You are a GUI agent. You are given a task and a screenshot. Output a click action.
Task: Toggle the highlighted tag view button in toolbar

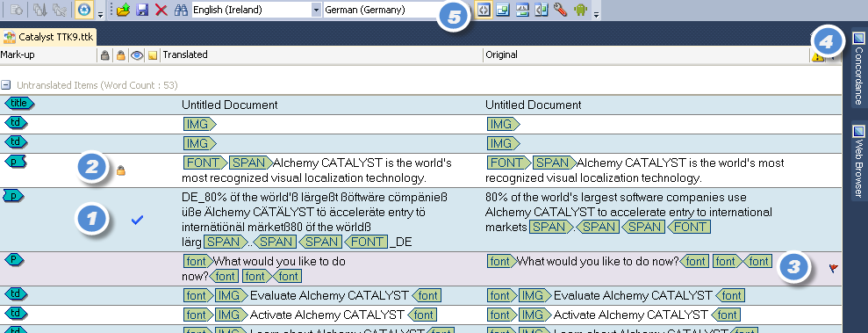coord(484,10)
